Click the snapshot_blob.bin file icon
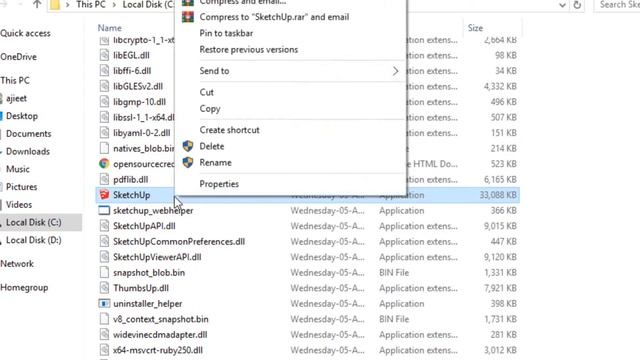640x360 pixels. pos(104,272)
